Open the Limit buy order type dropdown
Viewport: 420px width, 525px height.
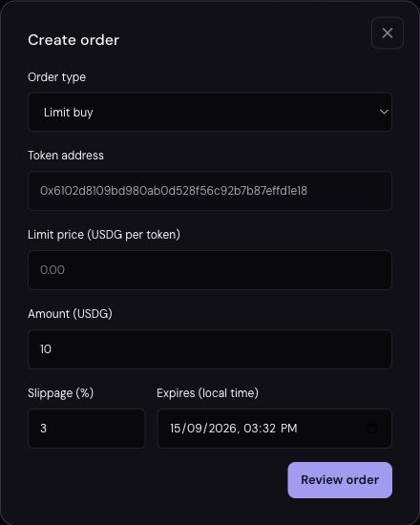pos(210,113)
